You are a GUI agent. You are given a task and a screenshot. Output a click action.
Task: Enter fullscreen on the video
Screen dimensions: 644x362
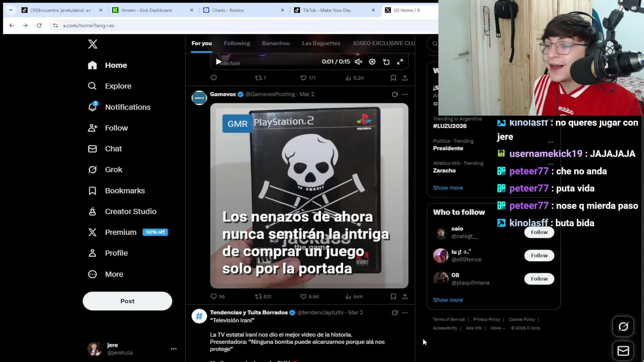pyautogui.click(x=400, y=62)
